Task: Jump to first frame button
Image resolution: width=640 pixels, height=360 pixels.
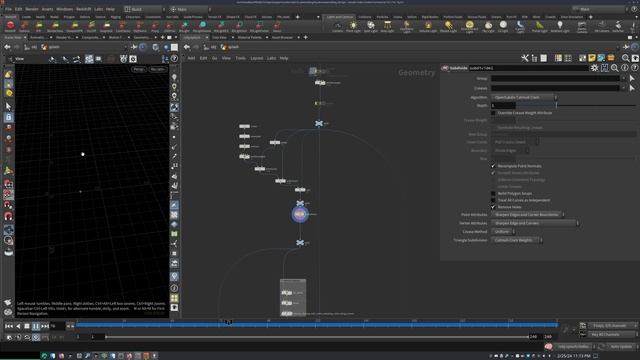Action: pos(9,326)
